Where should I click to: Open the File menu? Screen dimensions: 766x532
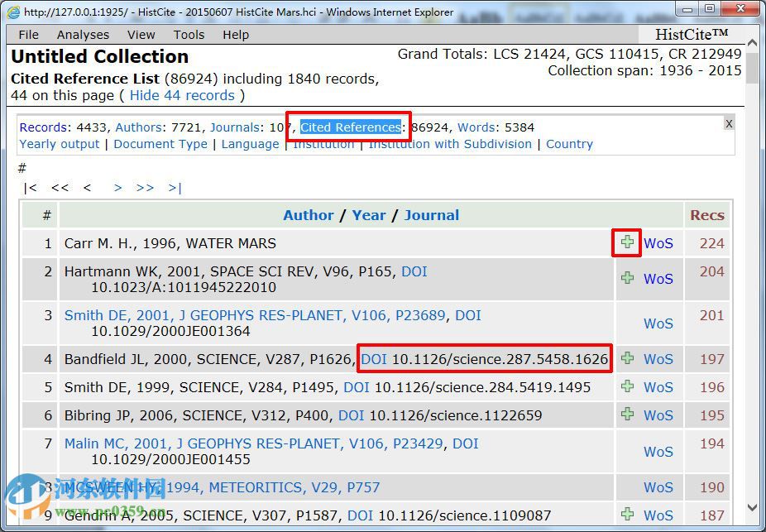pos(28,35)
